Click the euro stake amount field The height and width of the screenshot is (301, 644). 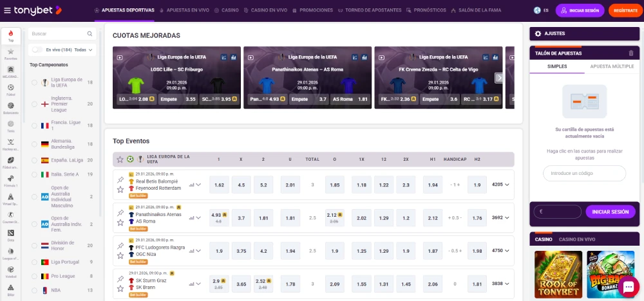[557, 212]
